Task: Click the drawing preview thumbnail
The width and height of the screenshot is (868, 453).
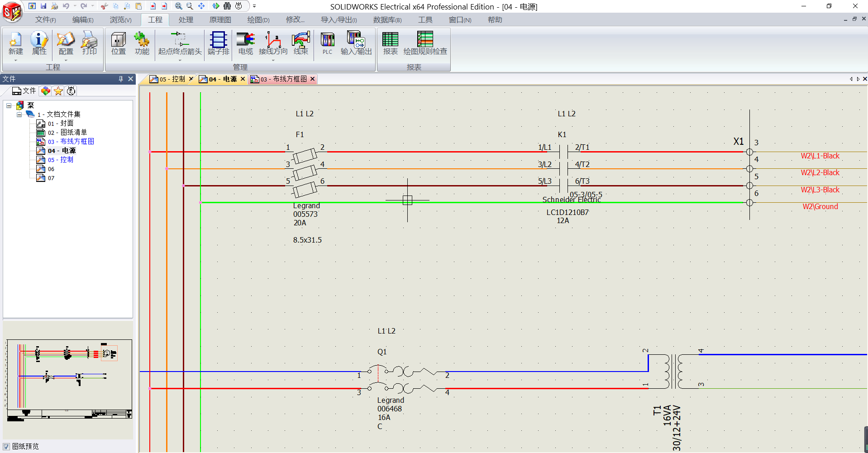Action: (x=69, y=380)
